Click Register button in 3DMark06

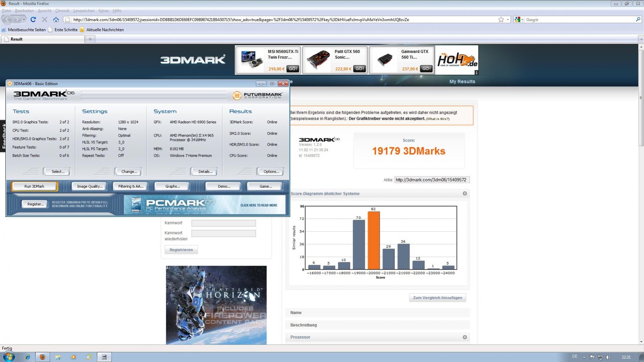pos(35,204)
